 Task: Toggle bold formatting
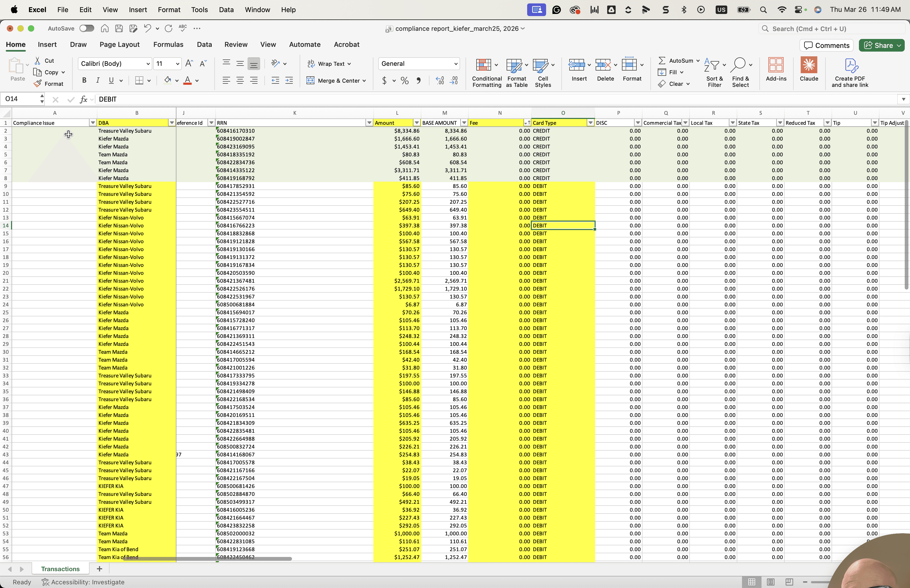pyautogui.click(x=84, y=80)
